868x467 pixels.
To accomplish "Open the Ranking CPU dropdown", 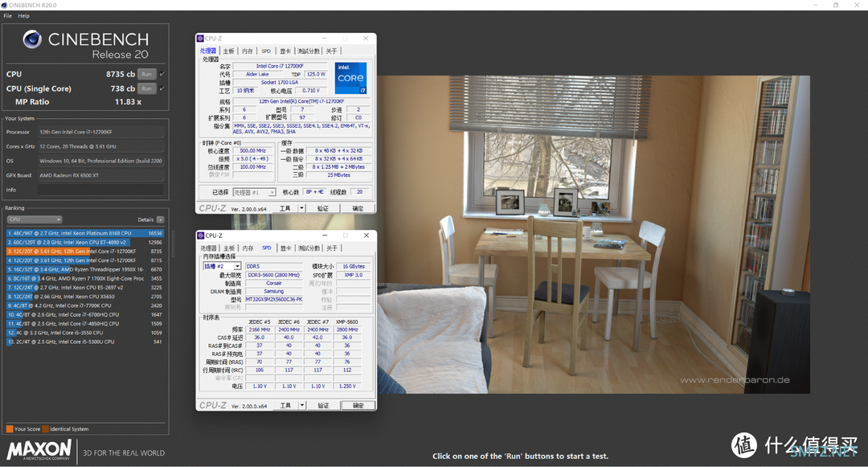I will pyautogui.click(x=35, y=219).
